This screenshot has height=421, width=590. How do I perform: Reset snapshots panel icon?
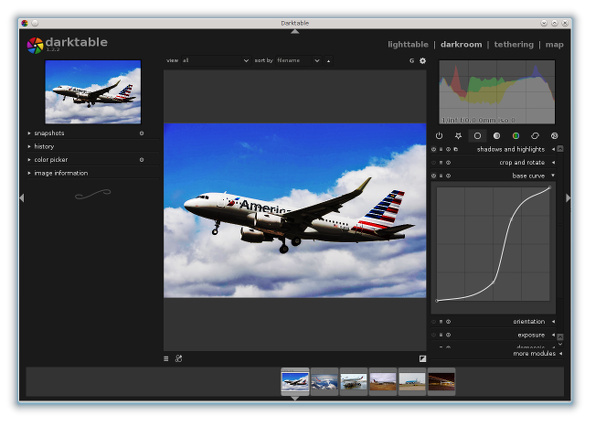point(141,133)
